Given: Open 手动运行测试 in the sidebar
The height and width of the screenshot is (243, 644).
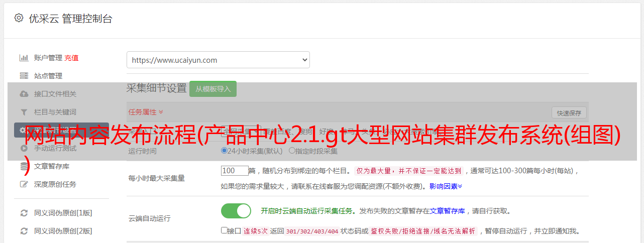Looking at the screenshot, I should [55, 148].
